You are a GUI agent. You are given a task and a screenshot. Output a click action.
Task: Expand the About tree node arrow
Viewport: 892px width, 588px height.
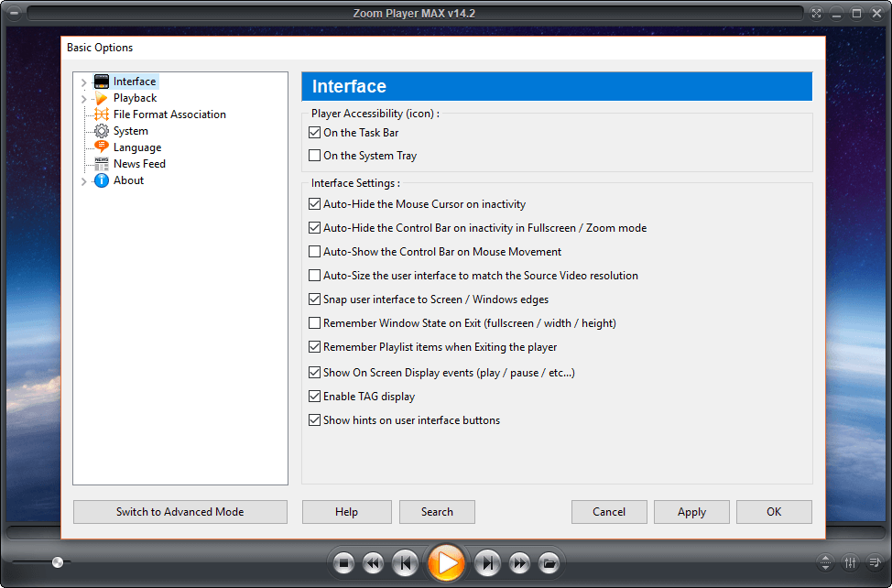[83, 180]
